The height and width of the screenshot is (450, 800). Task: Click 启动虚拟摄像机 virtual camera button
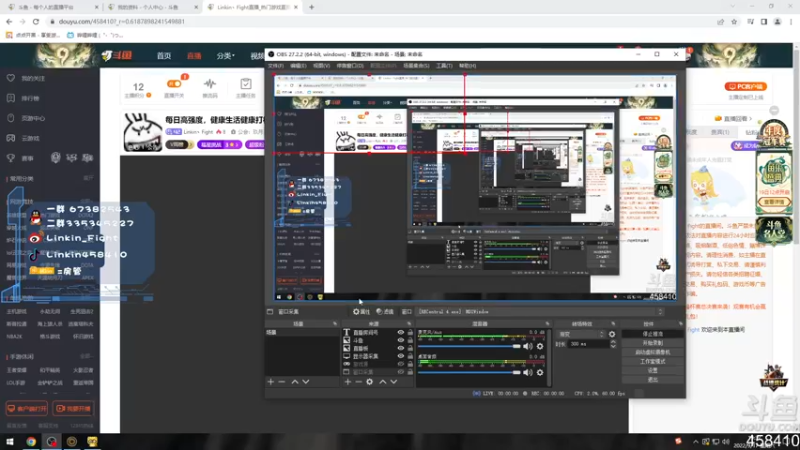coord(653,353)
